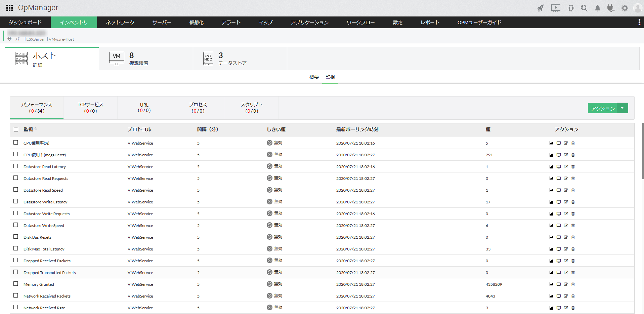Open the app grid launcher icon
644x314 pixels.
coord(9,8)
